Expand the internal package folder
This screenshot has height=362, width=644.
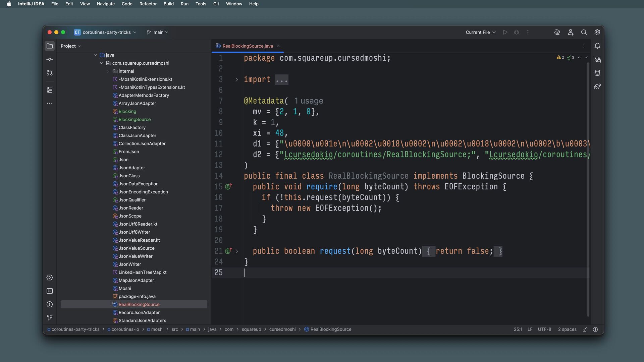[108, 71]
